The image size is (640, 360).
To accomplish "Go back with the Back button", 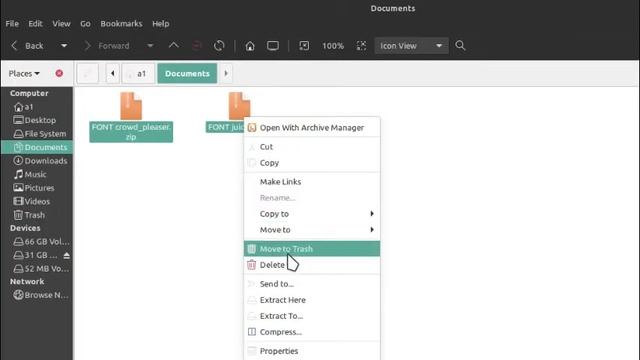I will (27, 46).
